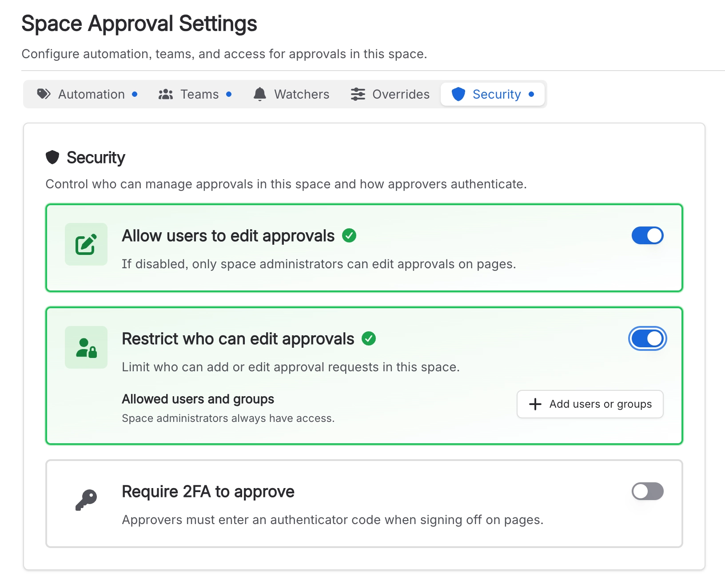Image resolution: width=725 pixels, height=588 pixels.
Task: Click 'Approvers must enter an authenticator code' text
Action: click(x=333, y=520)
